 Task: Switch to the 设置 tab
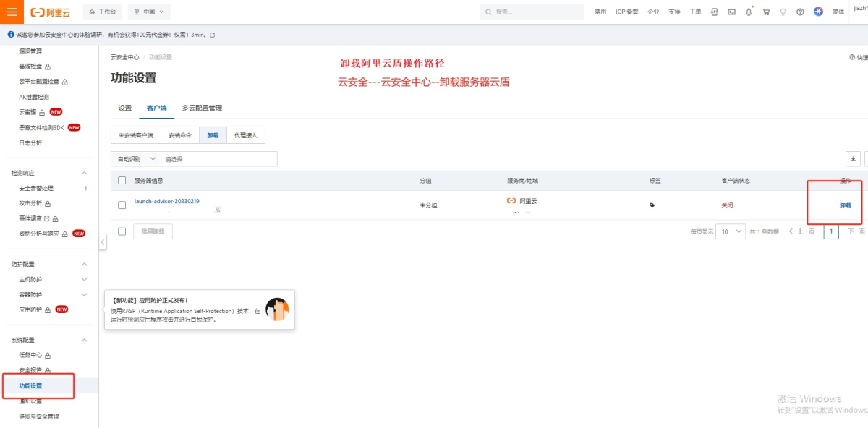125,108
